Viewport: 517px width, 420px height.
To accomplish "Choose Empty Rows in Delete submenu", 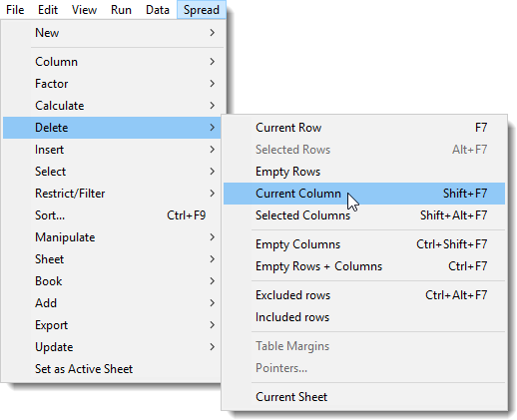I will pyautogui.click(x=364, y=172).
